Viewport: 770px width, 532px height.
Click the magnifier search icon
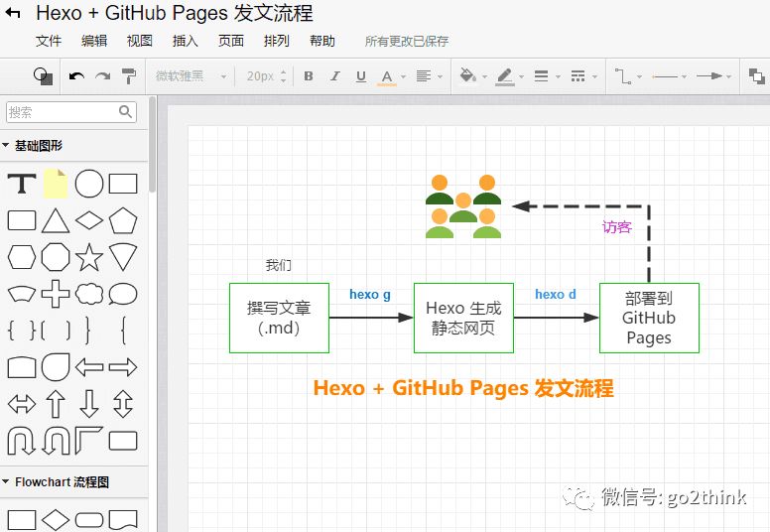coord(126,112)
